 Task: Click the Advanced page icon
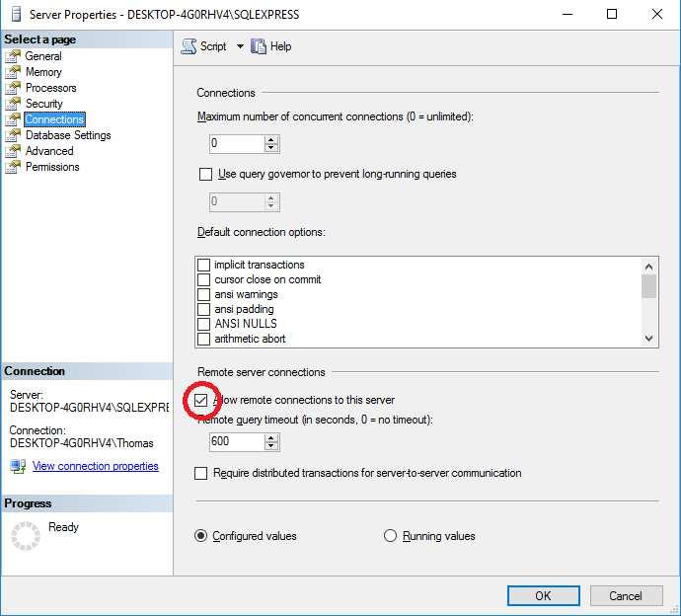click(13, 151)
